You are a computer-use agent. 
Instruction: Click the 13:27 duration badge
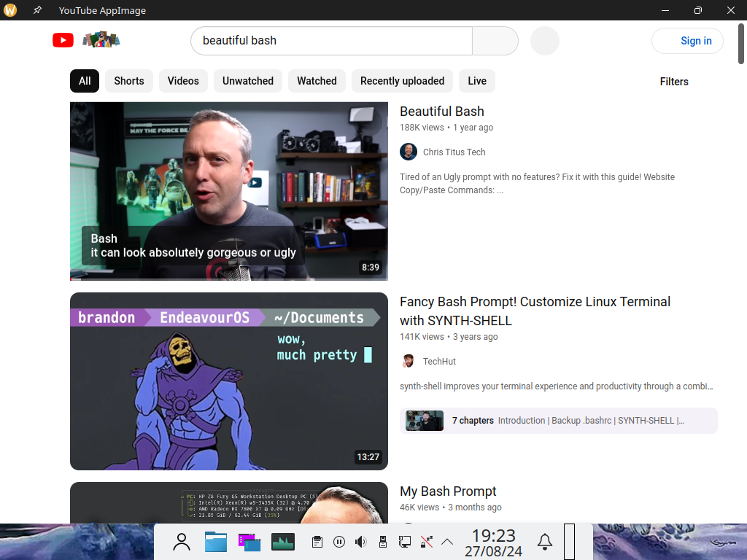click(x=368, y=457)
